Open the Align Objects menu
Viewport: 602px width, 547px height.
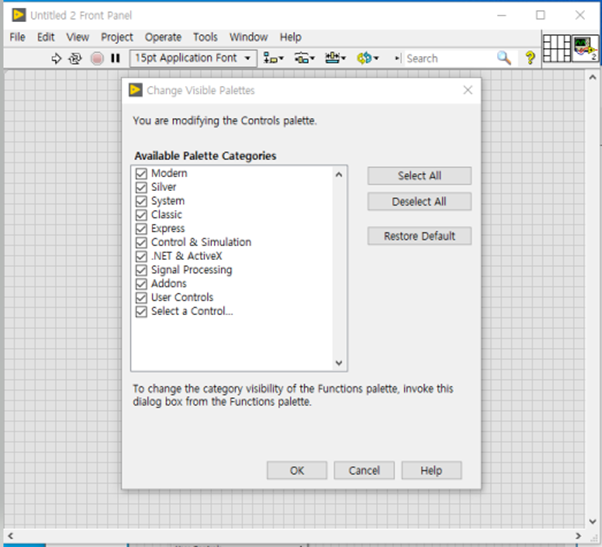pos(273,58)
